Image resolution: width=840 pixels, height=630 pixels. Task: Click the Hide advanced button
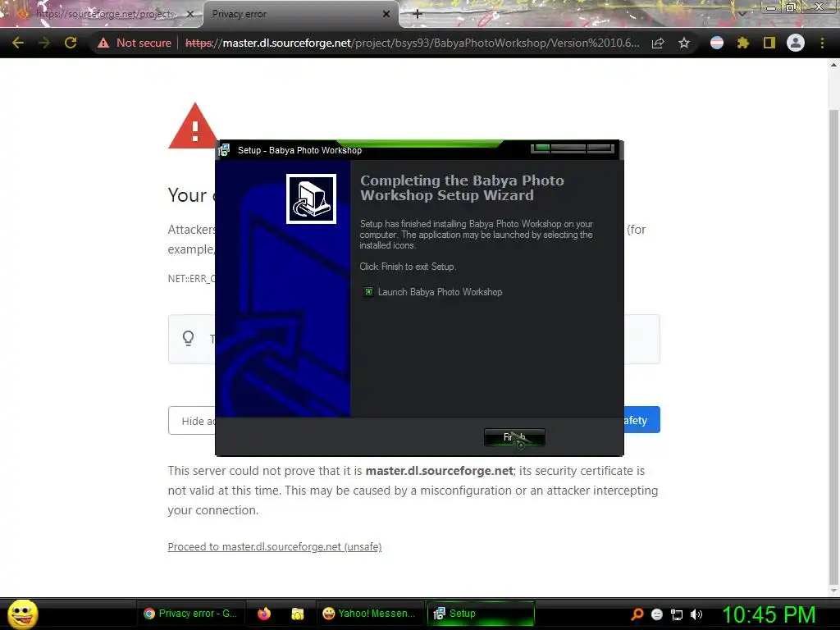(x=192, y=421)
